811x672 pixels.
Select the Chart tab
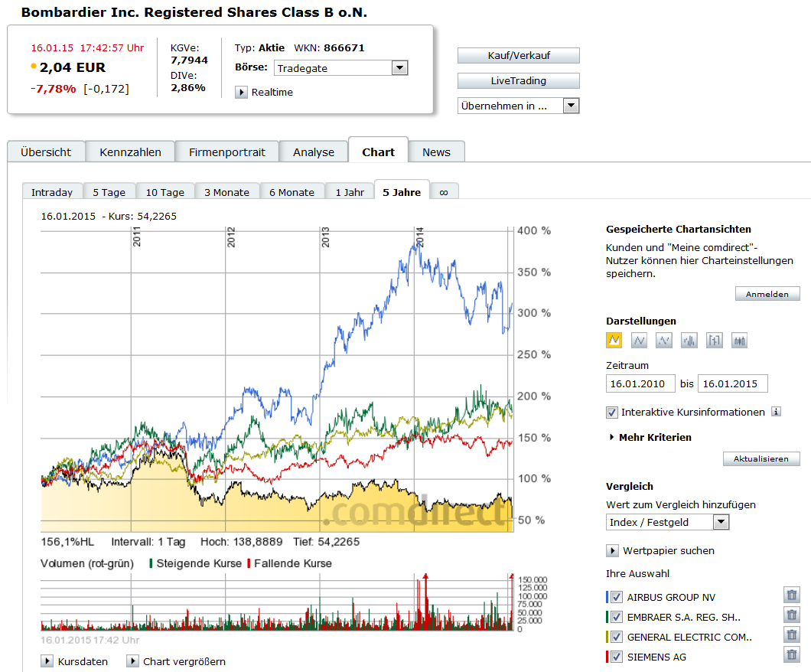tap(378, 151)
